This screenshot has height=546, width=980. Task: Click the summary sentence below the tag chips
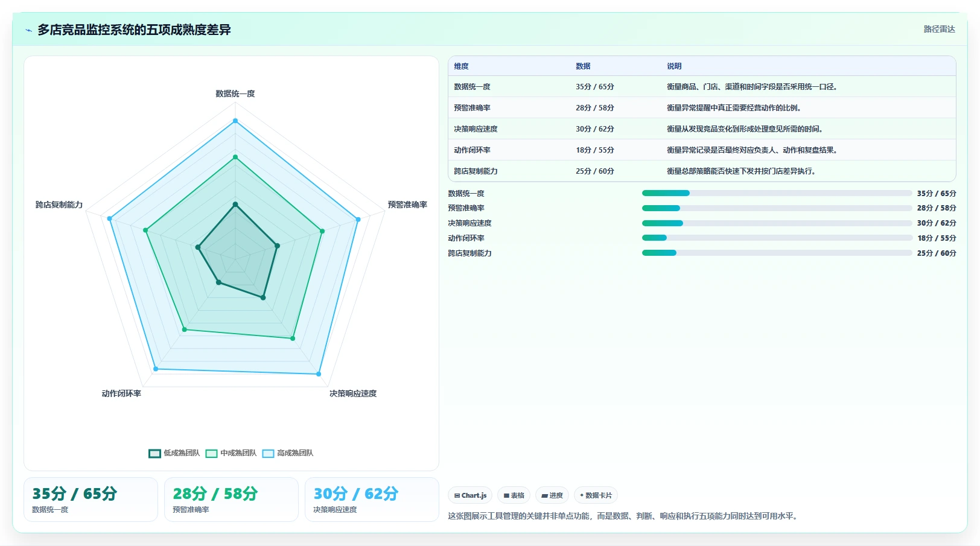(624, 516)
